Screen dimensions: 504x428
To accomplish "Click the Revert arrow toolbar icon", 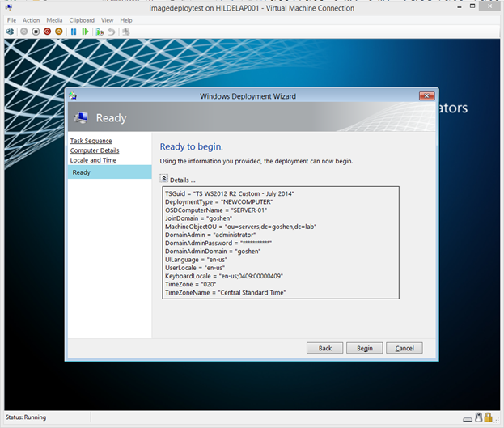I will (111, 32).
